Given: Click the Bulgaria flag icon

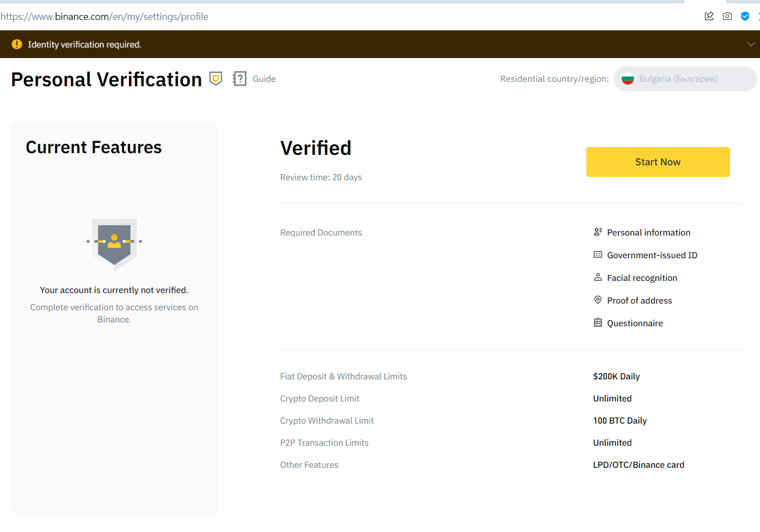Looking at the screenshot, I should (627, 79).
